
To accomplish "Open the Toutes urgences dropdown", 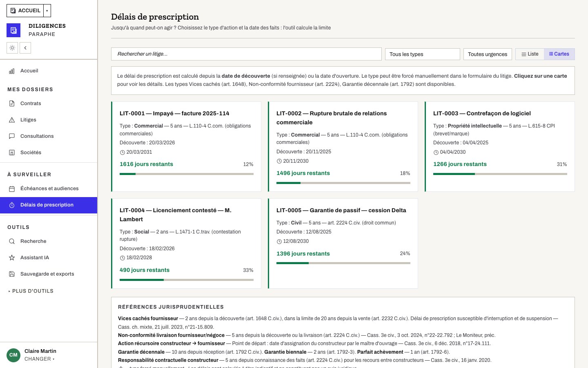I will [x=488, y=54].
